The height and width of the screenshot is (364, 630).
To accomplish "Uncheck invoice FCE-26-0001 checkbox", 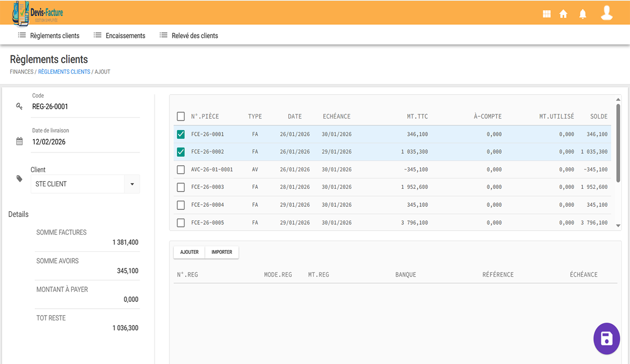I will click(x=181, y=134).
